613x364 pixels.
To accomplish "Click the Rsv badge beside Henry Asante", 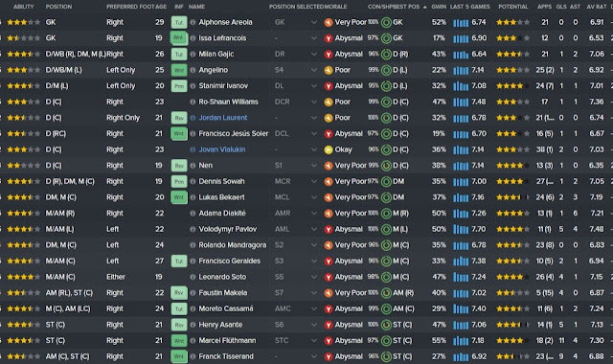I will point(179,325).
